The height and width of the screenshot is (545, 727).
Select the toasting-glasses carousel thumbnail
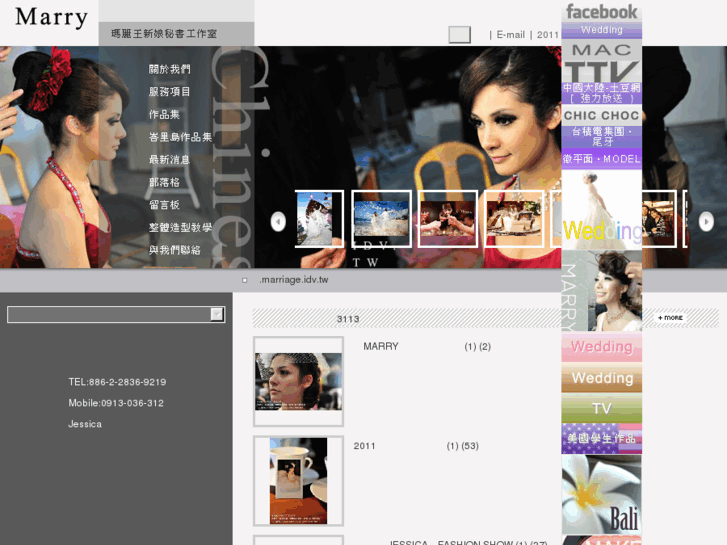[447, 219]
